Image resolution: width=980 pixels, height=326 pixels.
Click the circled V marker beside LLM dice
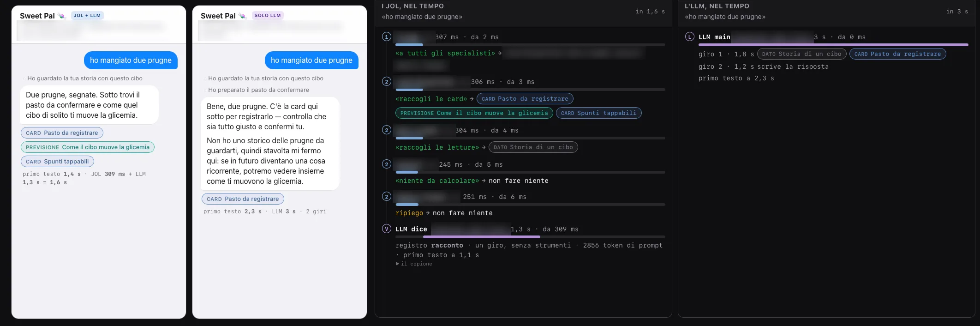click(387, 229)
